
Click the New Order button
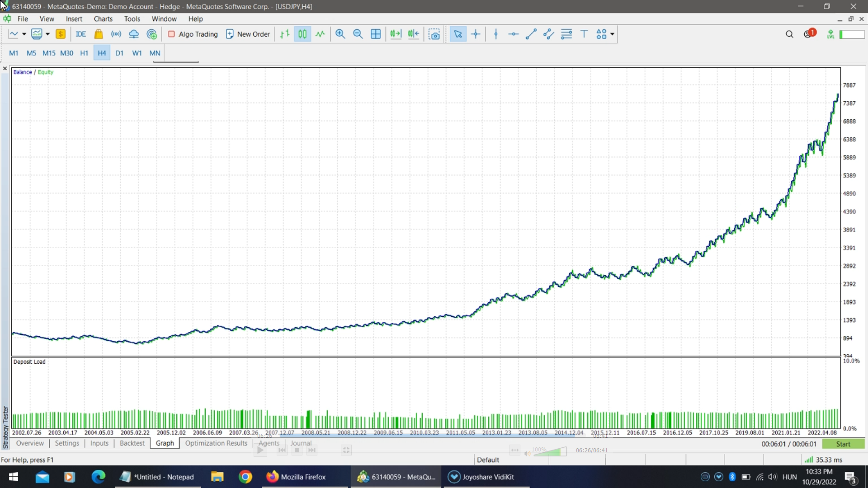248,34
